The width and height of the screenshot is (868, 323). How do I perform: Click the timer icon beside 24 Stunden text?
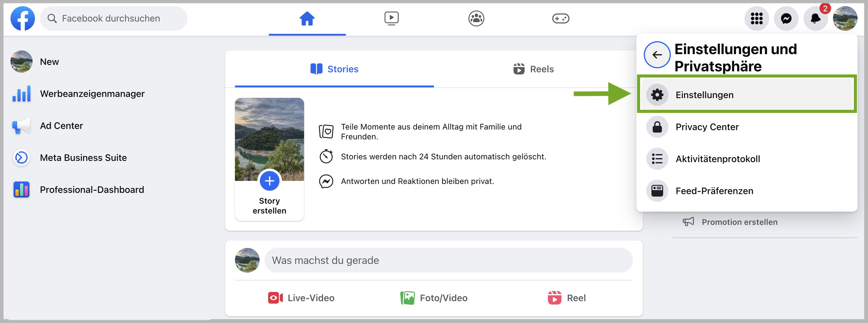(326, 156)
